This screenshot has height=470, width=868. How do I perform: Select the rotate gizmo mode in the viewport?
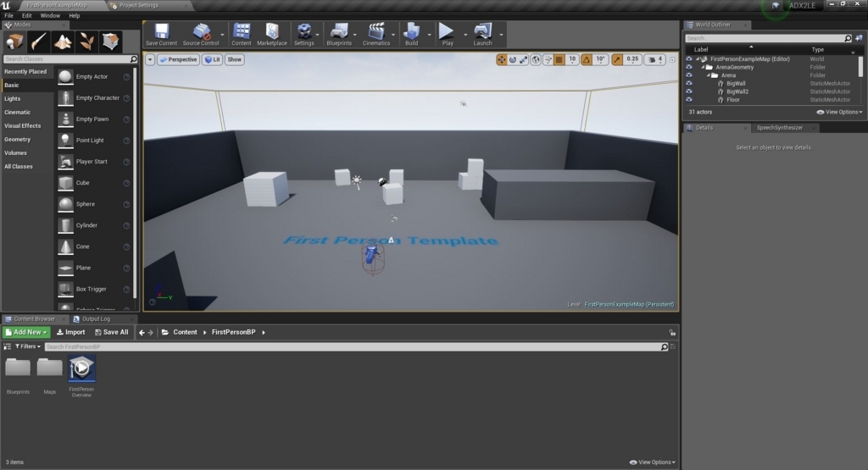click(513, 60)
